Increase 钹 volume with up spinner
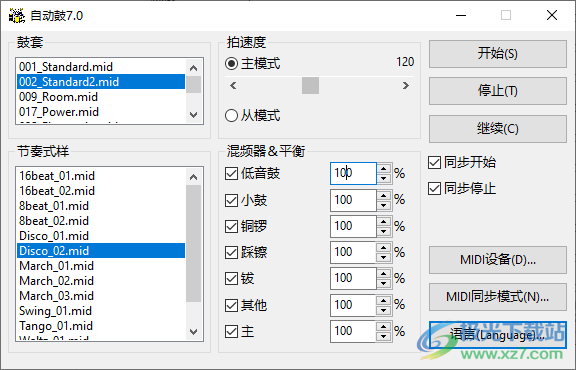This screenshot has height=370, width=576. (384, 274)
